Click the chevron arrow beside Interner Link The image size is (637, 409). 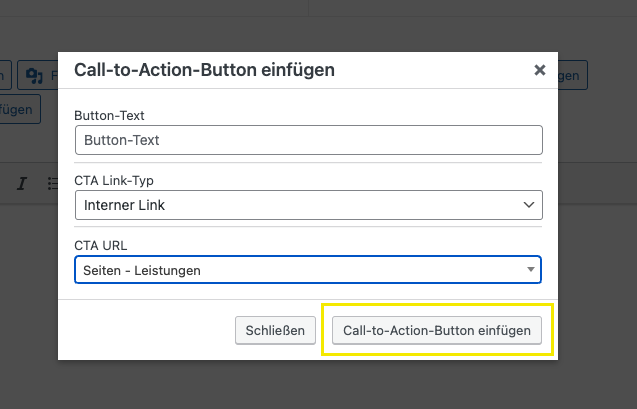529,205
